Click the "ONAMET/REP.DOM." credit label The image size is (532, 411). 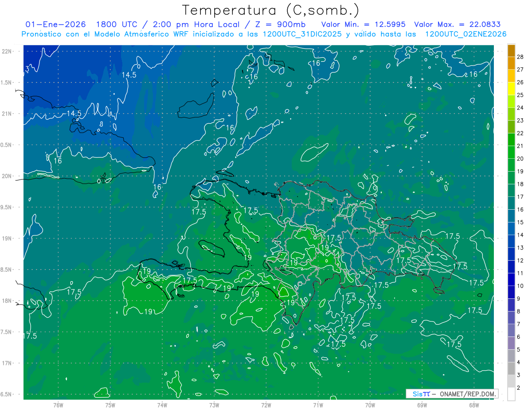468,394
